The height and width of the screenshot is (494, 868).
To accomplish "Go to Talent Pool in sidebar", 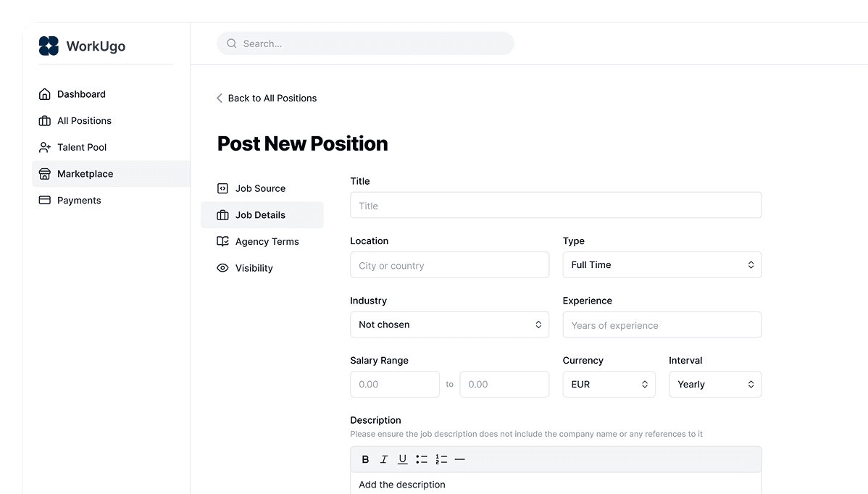I will coord(81,147).
